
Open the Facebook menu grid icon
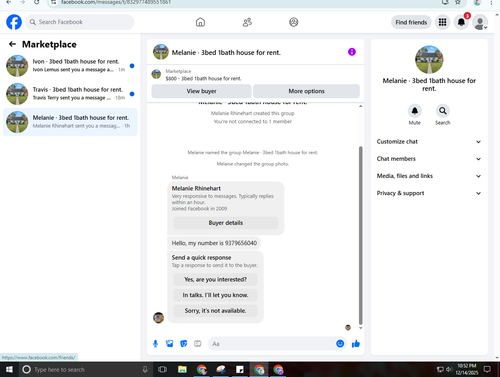(442, 22)
